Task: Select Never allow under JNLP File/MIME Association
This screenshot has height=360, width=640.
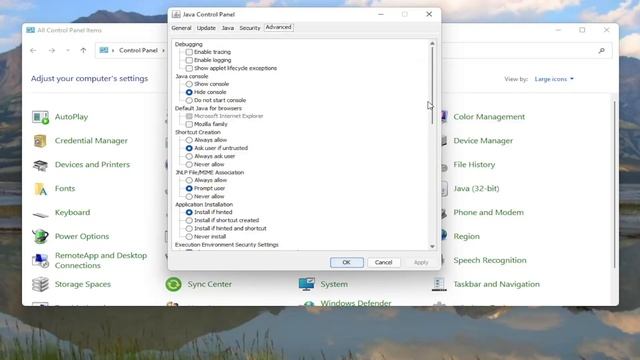Action: [x=189, y=196]
